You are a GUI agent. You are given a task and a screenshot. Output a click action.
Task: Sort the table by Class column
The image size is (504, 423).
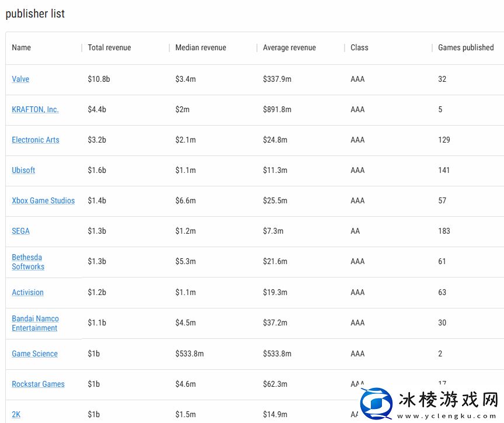(359, 47)
